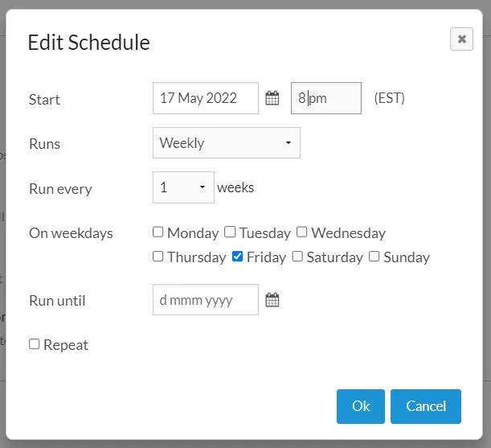Confirm schedule with Ok button
Screen dimensions: 491x448
pyautogui.click(x=361, y=406)
